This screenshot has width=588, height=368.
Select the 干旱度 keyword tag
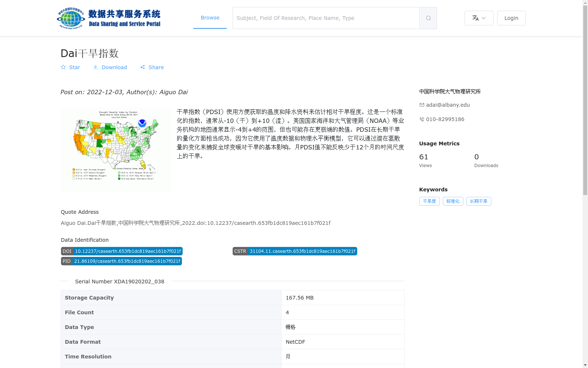coord(429,201)
